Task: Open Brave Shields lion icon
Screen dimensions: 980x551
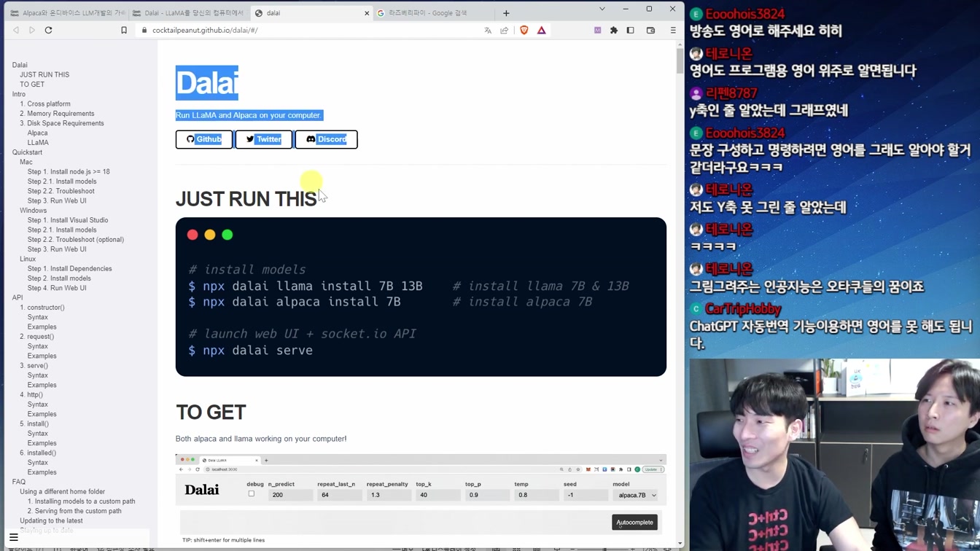Action: click(x=524, y=30)
